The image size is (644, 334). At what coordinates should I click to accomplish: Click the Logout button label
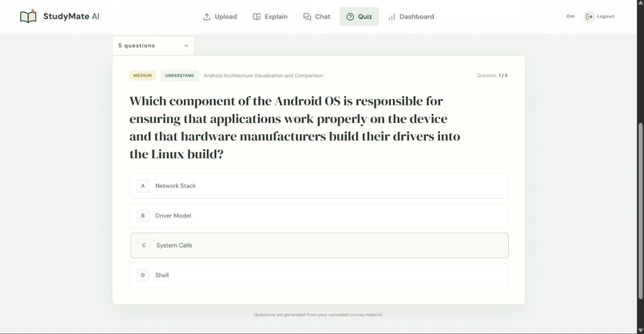point(606,17)
